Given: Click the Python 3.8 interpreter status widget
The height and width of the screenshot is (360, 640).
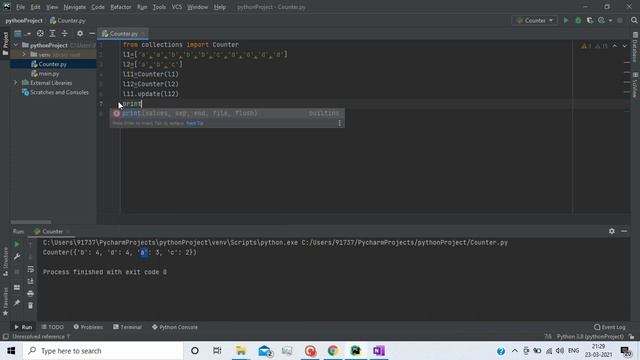Looking at the screenshot, I should pyautogui.click(x=590, y=337).
